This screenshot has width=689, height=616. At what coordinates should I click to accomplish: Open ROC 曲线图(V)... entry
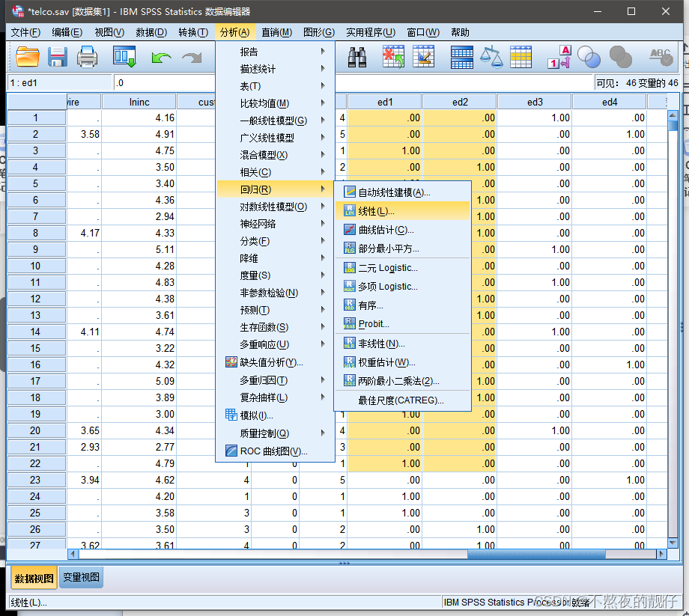[275, 451]
